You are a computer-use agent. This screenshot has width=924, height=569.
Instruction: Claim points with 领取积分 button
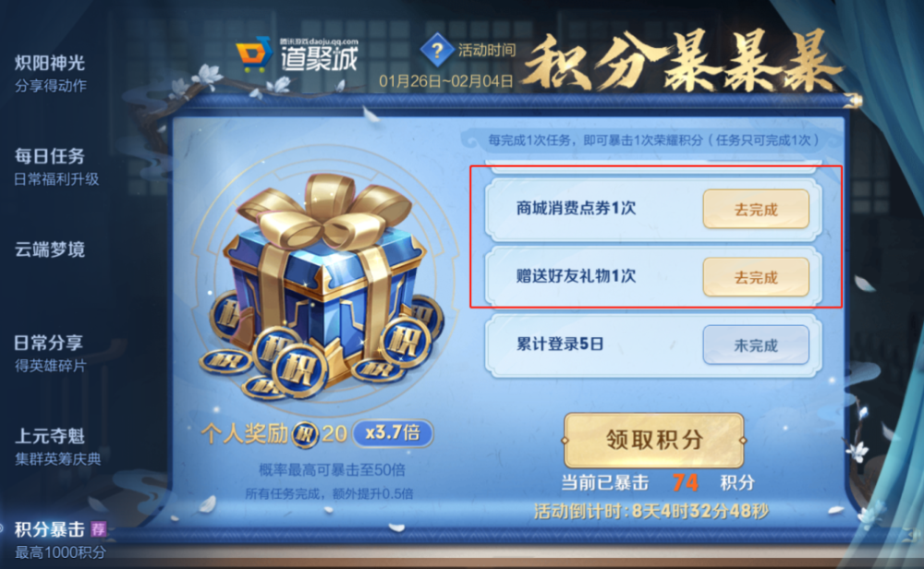(x=653, y=440)
